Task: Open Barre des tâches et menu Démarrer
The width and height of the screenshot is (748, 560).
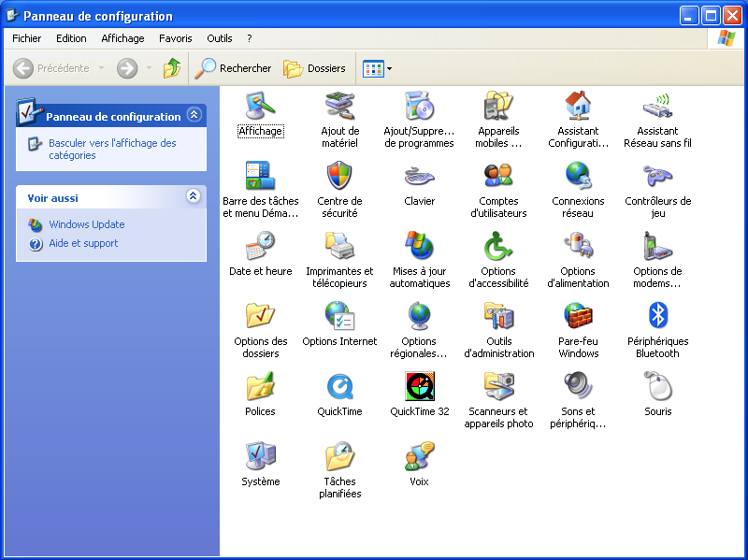Action: [x=260, y=176]
